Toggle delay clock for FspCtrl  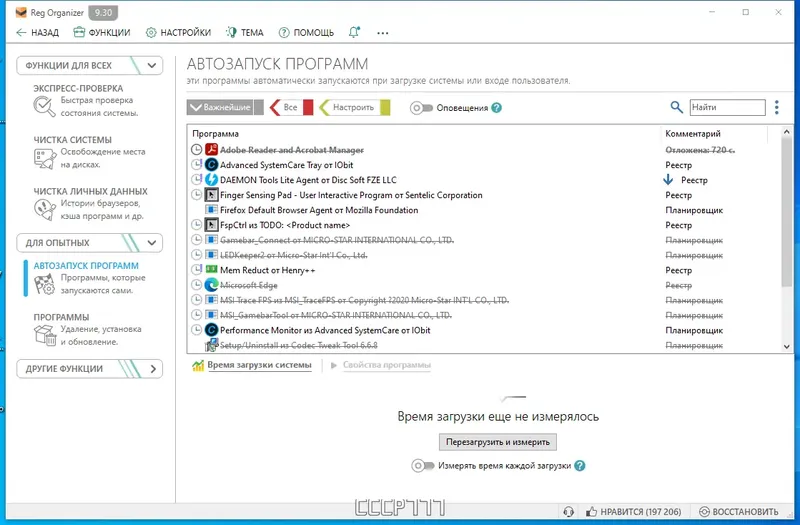coord(196,224)
